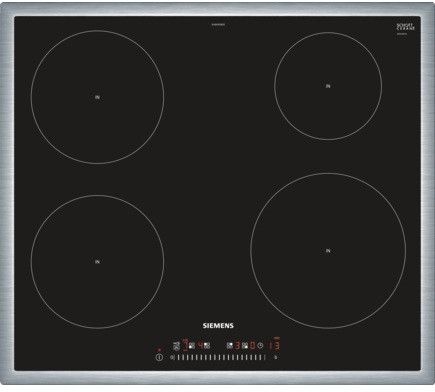Tap the SIEMENS logo
435x392 pixels.
(218, 326)
